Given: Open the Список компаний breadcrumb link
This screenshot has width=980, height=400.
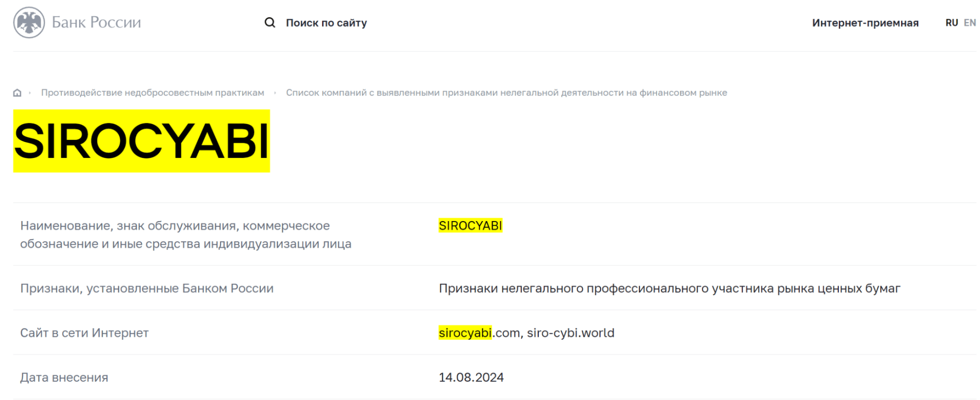Looking at the screenshot, I should point(506,93).
